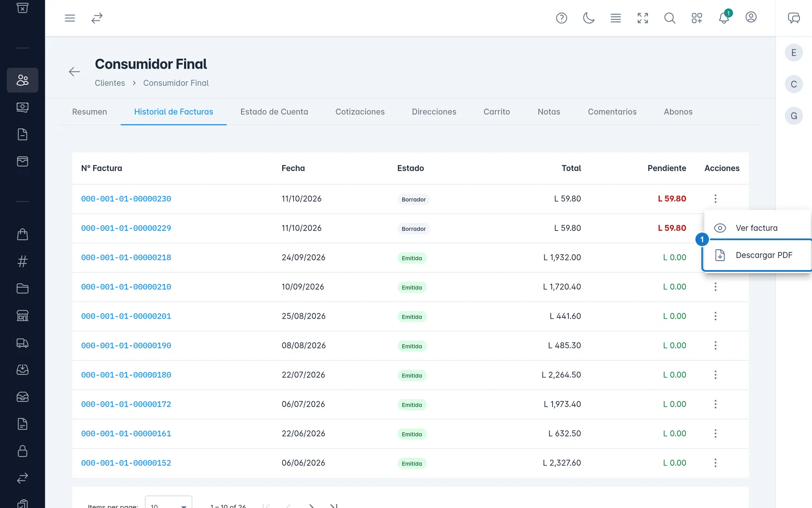Open actions menu for invoice 000-001-01-00000152
This screenshot has height=508, width=812.
pos(715,463)
